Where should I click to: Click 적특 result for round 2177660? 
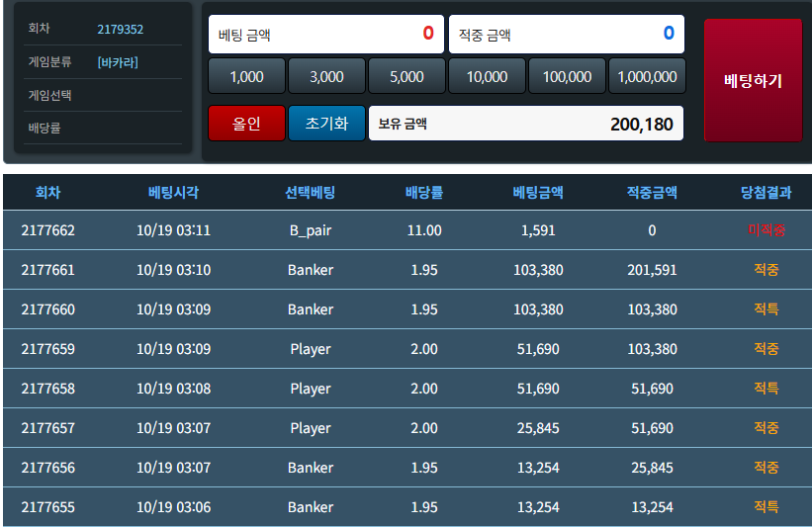767,309
